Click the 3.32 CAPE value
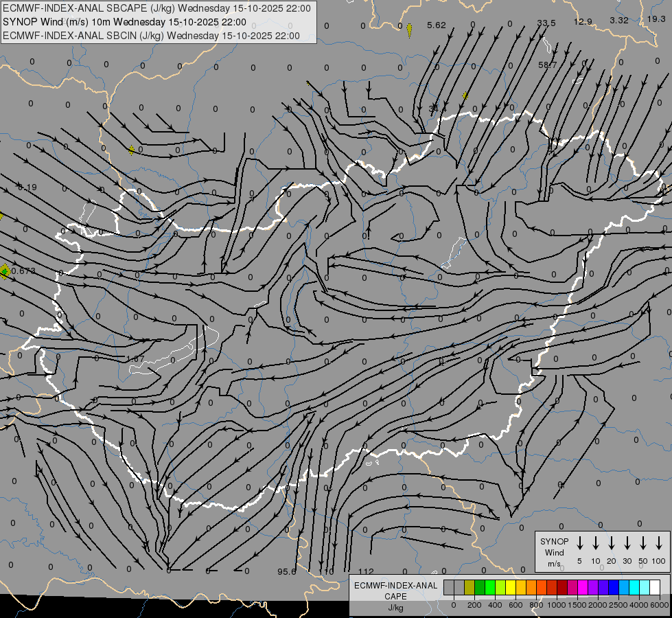 619,20
